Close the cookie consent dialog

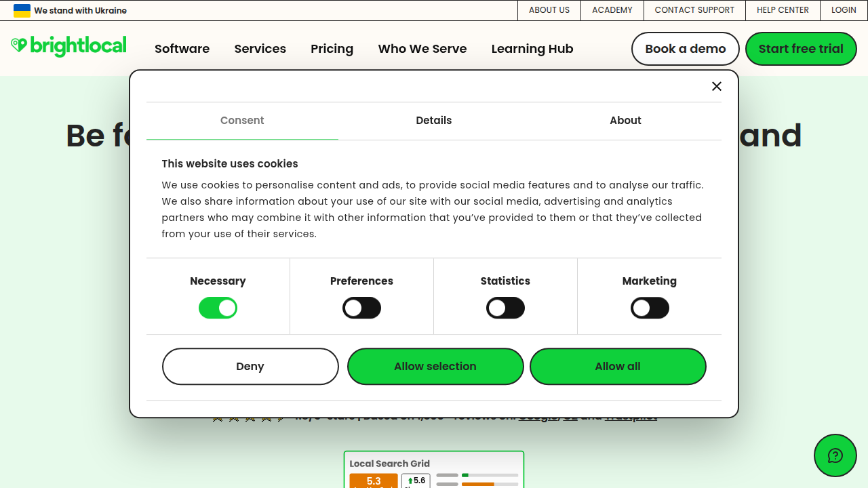717,86
